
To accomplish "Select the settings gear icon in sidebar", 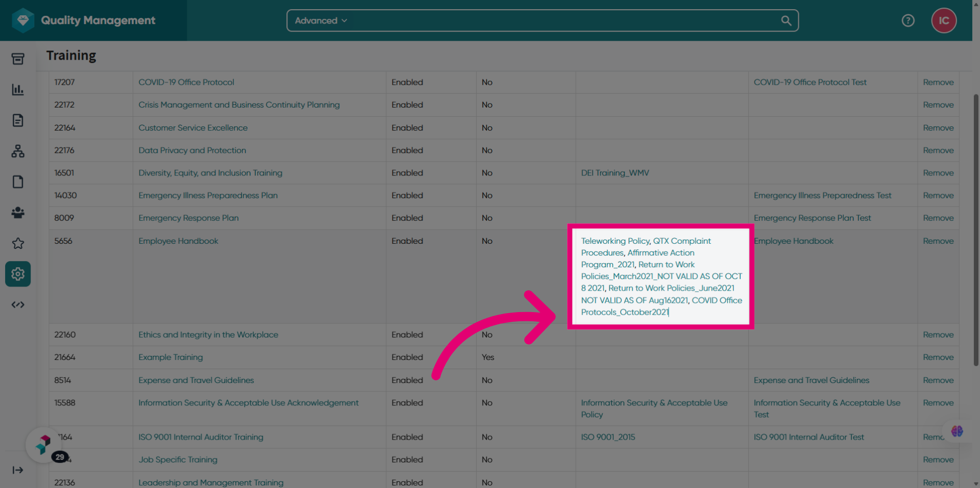I will pos(18,274).
